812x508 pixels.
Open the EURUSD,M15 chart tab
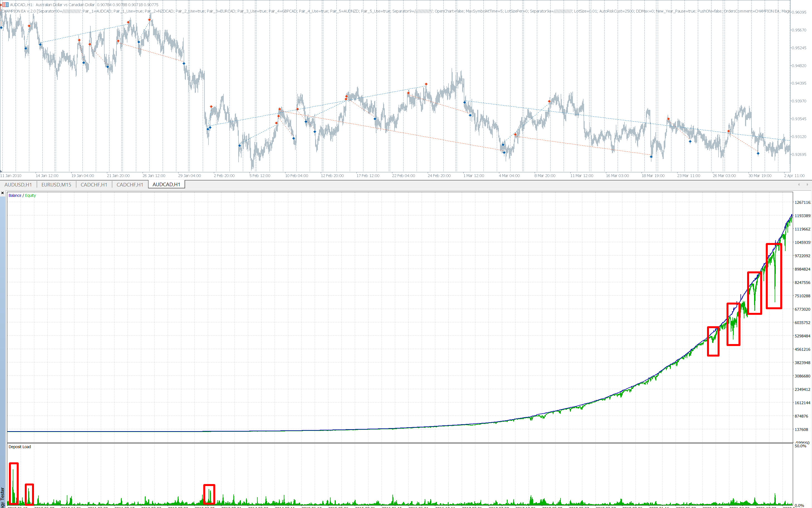[x=56, y=185]
